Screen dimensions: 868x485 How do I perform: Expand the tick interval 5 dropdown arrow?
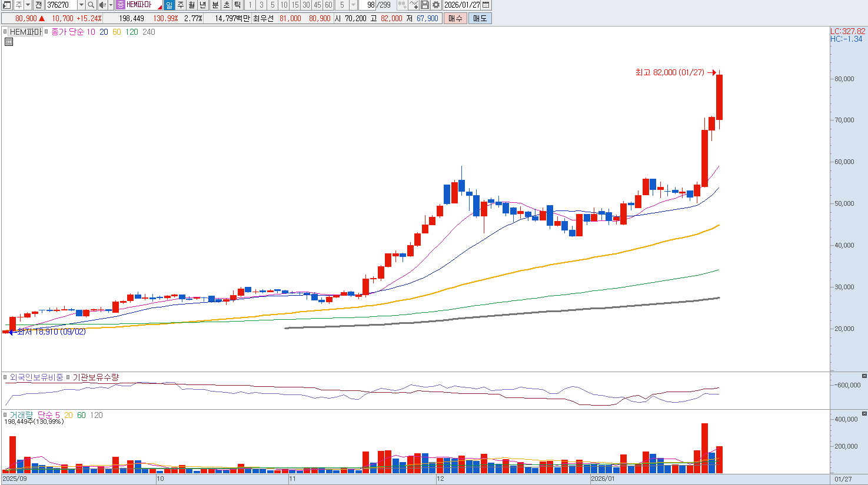pos(353,5)
